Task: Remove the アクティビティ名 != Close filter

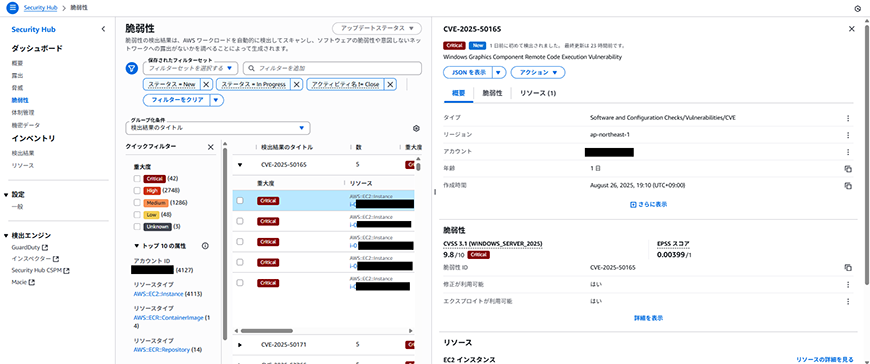Action: [390, 84]
